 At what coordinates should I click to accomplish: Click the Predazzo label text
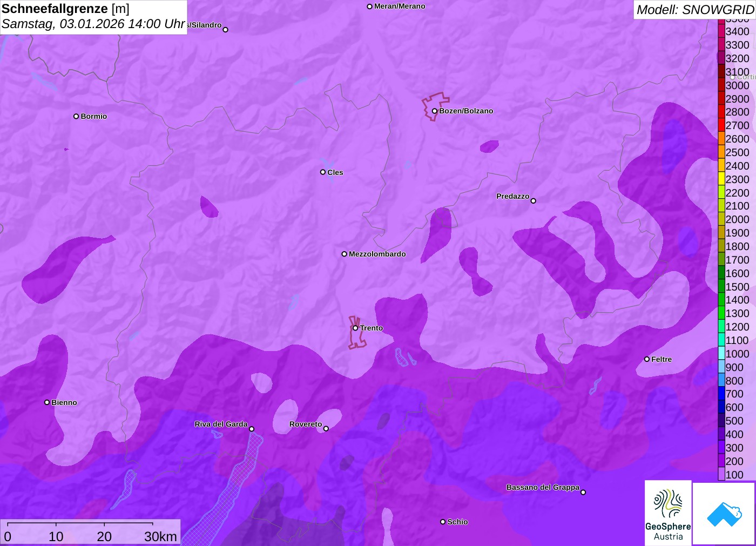tap(512, 196)
